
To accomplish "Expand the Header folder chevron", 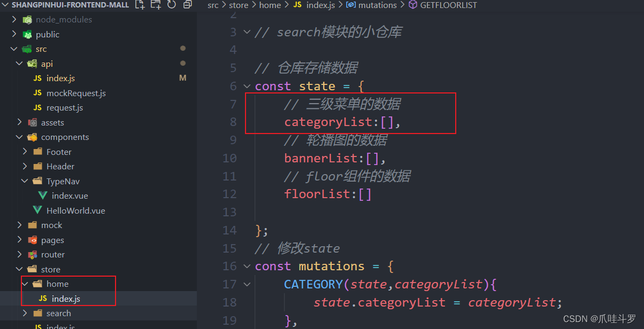I will click(25, 167).
